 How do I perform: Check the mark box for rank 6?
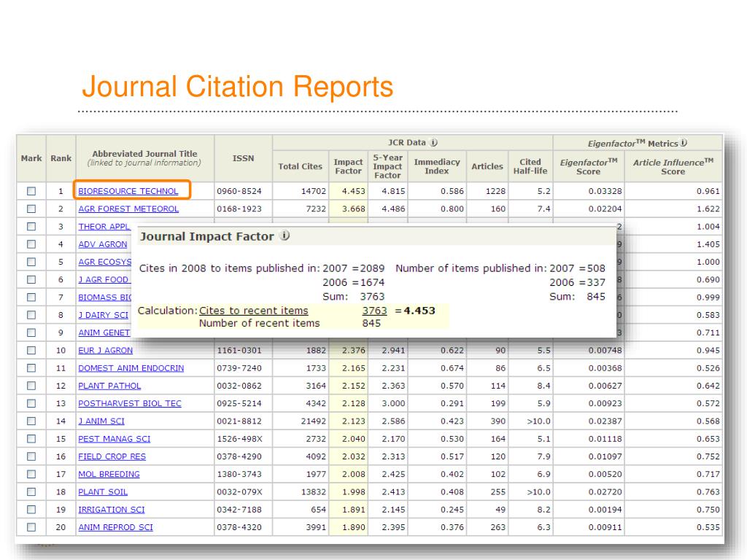31,279
